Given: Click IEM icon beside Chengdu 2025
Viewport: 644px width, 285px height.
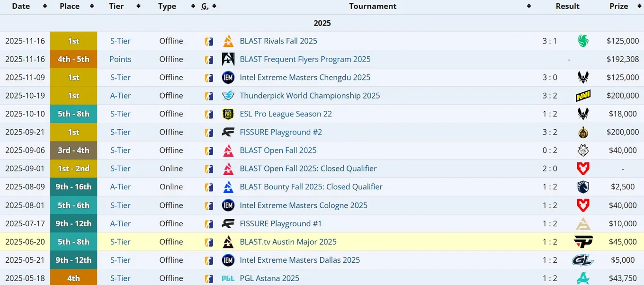Looking at the screenshot, I should 228,77.
